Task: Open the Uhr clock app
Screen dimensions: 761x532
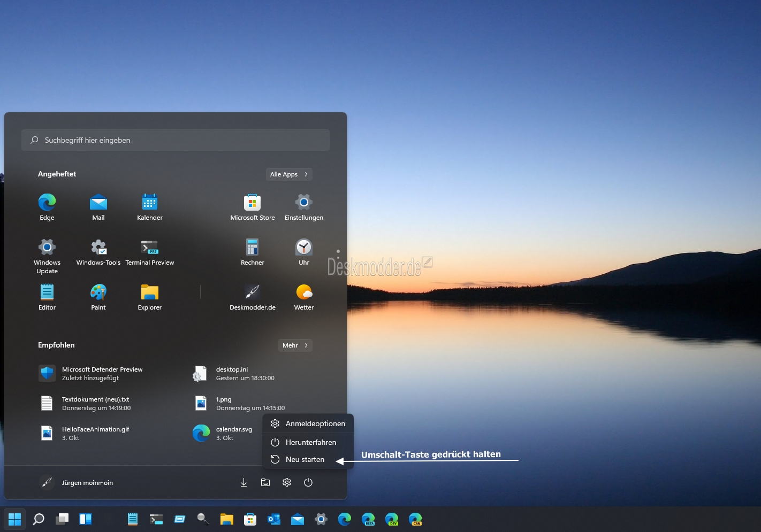Action: [304, 252]
